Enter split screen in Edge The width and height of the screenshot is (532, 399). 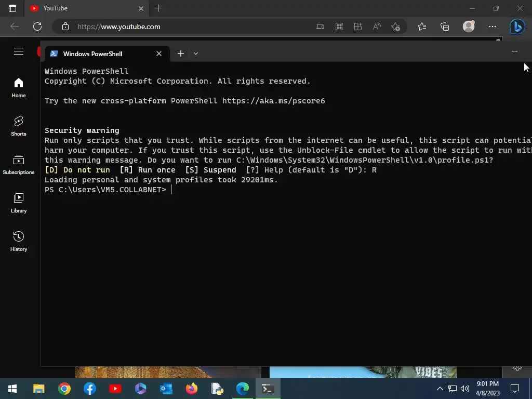[x=357, y=26]
